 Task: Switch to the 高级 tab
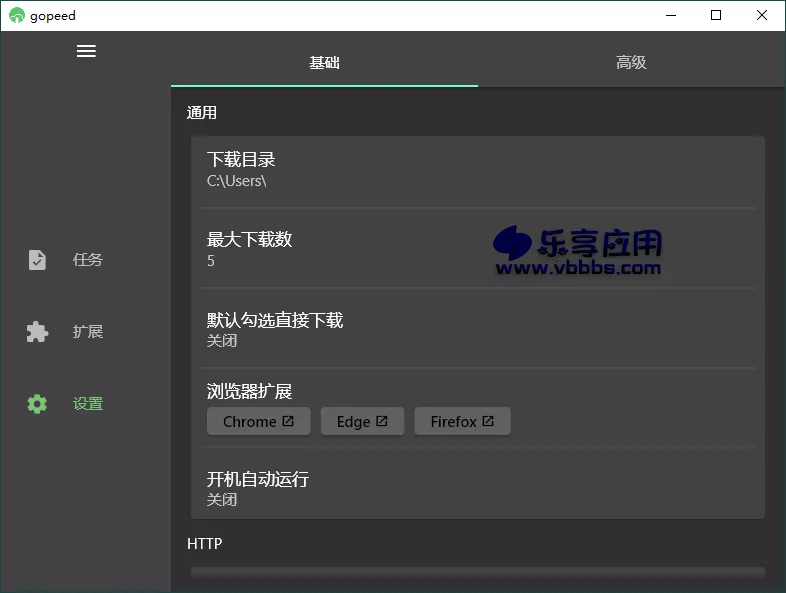click(631, 62)
